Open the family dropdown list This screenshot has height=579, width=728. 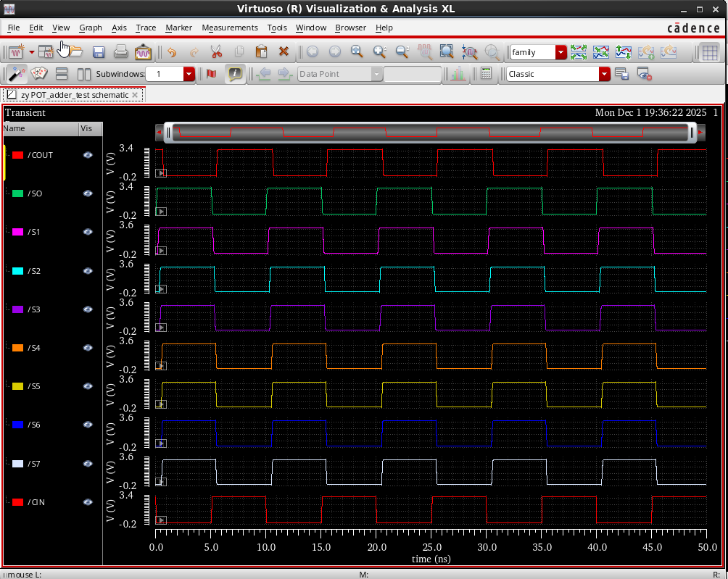coord(561,52)
